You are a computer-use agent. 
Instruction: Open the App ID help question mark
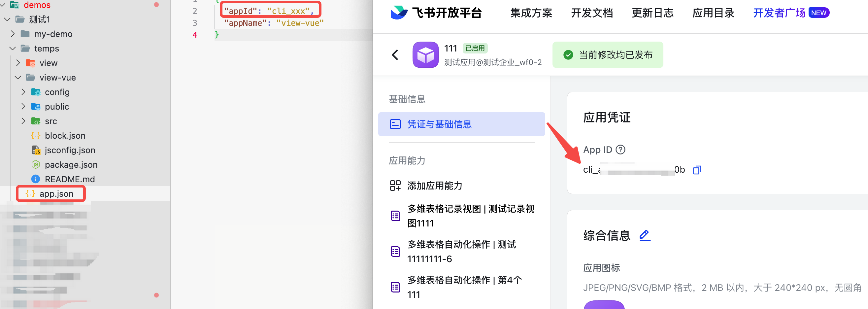coord(621,150)
